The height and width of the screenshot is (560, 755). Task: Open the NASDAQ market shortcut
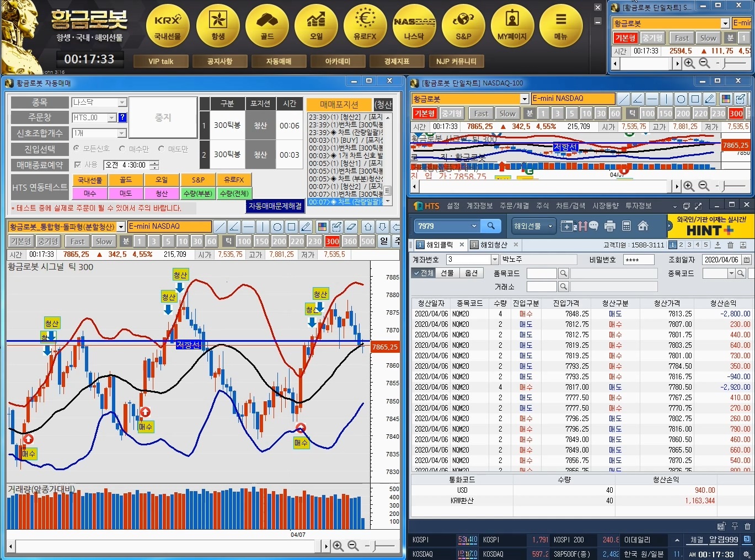414,25
